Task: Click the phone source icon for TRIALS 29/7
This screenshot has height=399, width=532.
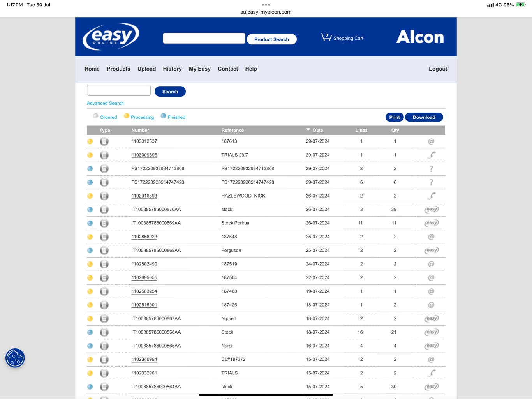Action: 431,155
